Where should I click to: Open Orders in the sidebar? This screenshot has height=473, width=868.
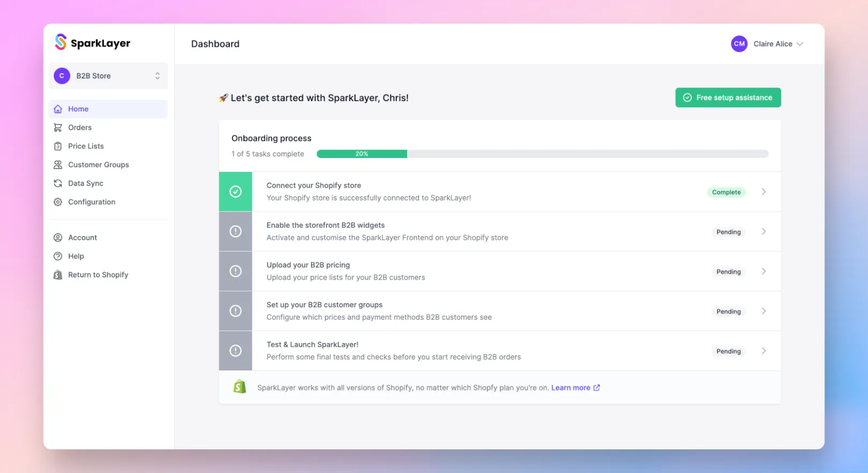[x=108, y=127]
